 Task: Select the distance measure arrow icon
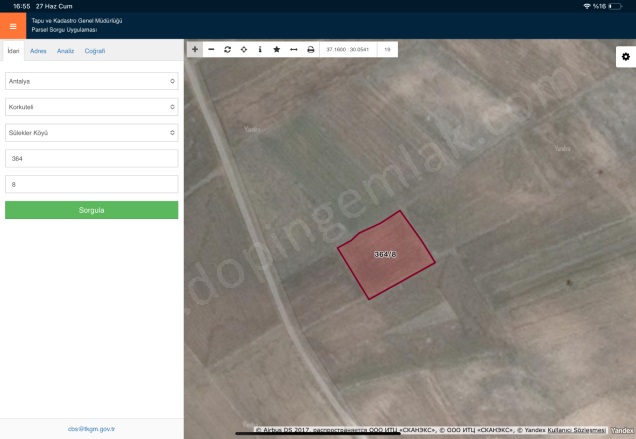pos(293,49)
